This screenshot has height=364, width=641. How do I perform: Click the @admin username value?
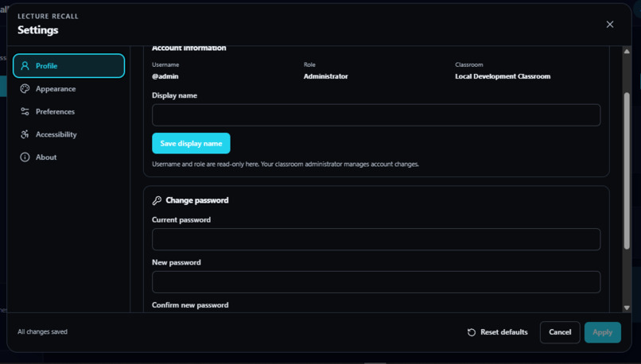165,76
